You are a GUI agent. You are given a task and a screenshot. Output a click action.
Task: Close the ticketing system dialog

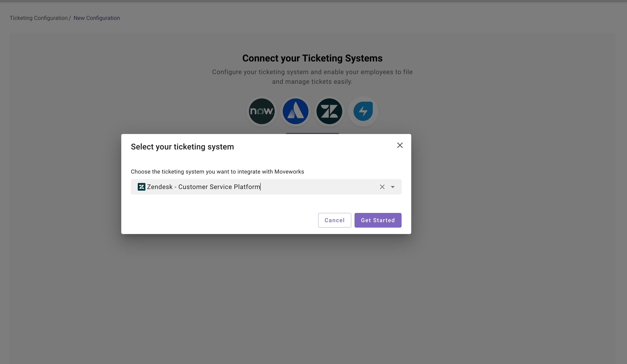[400, 145]
